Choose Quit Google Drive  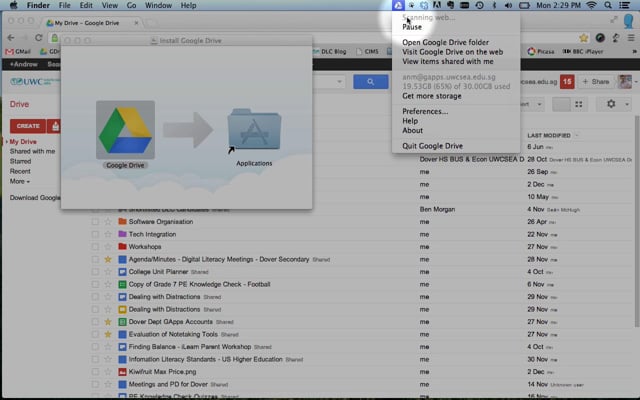pyautogui.click(x=432, y=146)
